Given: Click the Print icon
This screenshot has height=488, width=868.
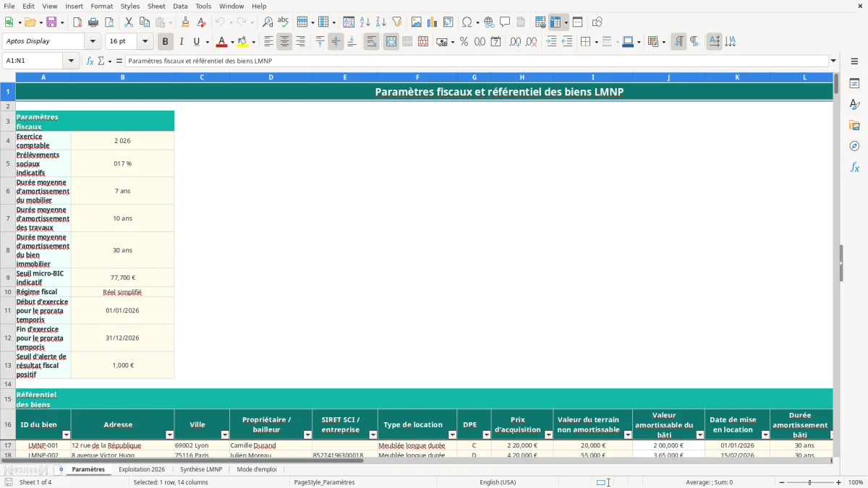Looking at the screenshot, I should (x=93, y=22).
